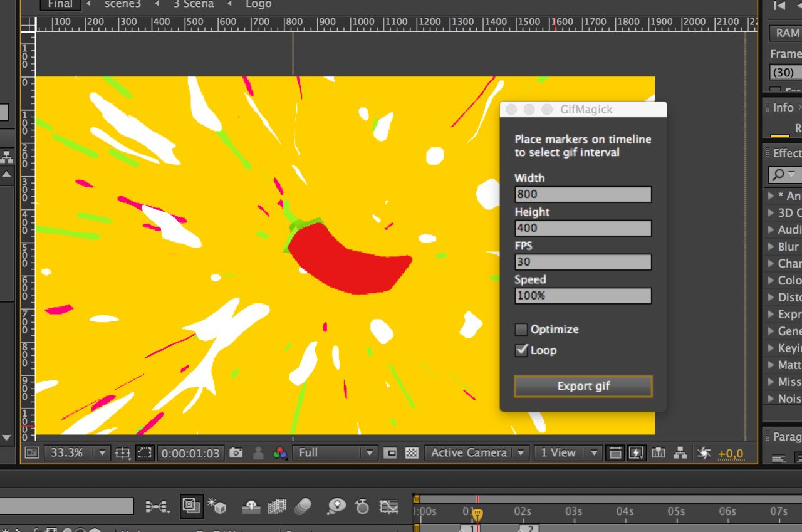Open the Full resolution dropdown
This screenshot has height=532, width=802.
click(x=335, y=452)
